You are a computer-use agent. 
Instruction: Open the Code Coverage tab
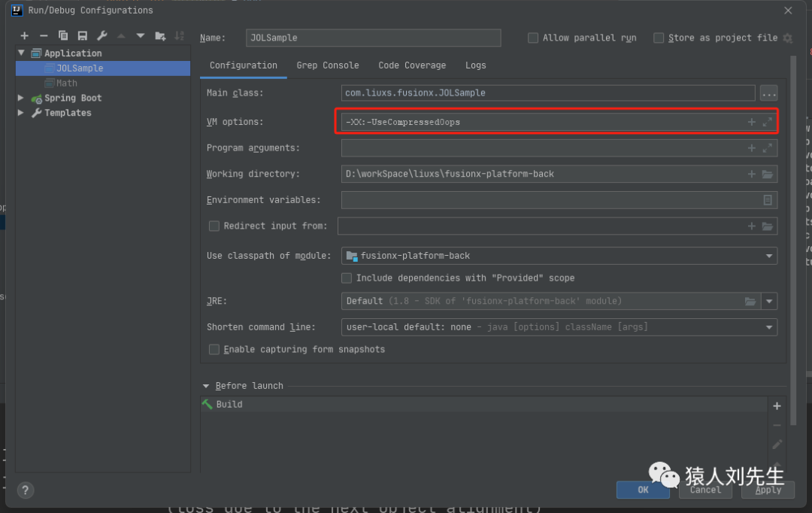pos(412,65)
